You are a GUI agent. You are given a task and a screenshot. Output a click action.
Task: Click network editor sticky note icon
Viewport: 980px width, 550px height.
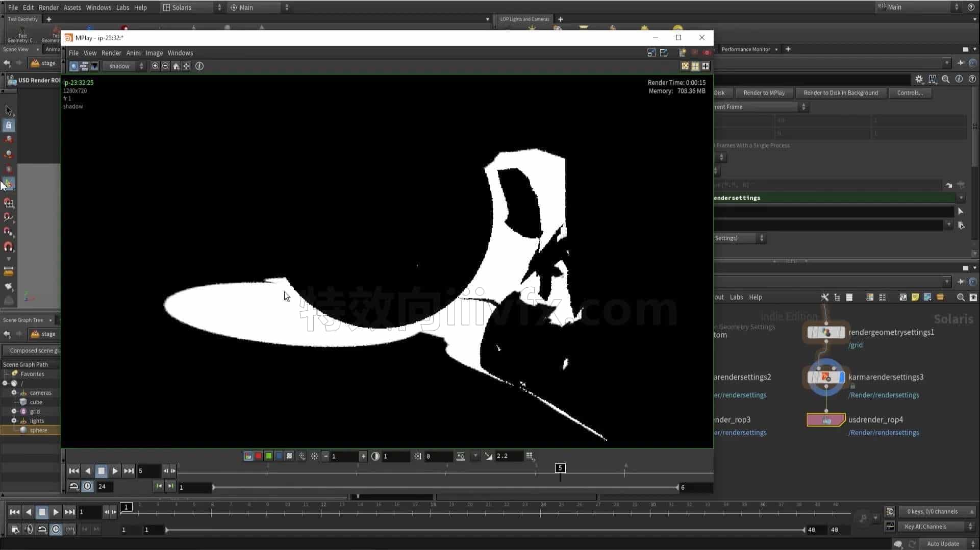point(915,297)
